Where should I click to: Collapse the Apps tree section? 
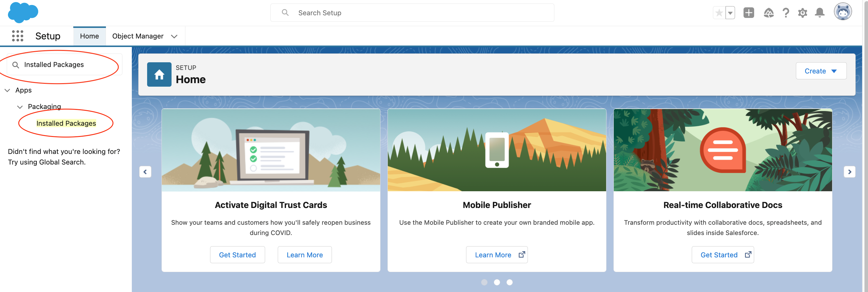click(x=7, y=90)
